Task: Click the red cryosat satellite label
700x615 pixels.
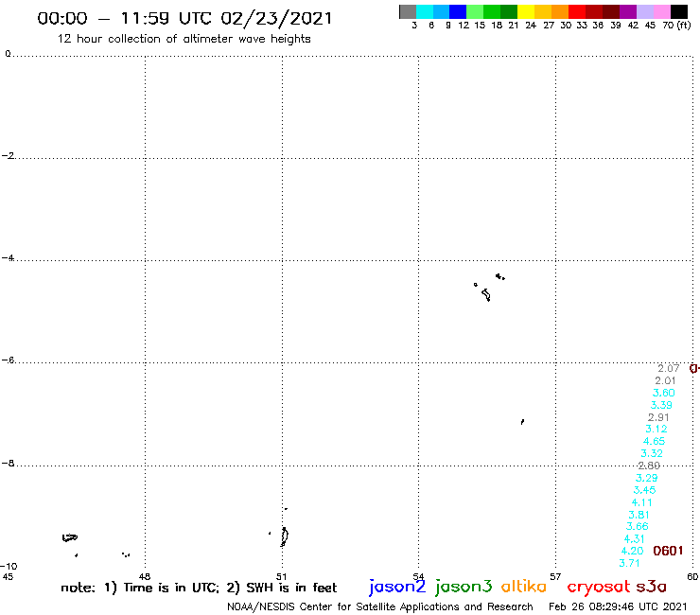Action: tap(599, 587)
